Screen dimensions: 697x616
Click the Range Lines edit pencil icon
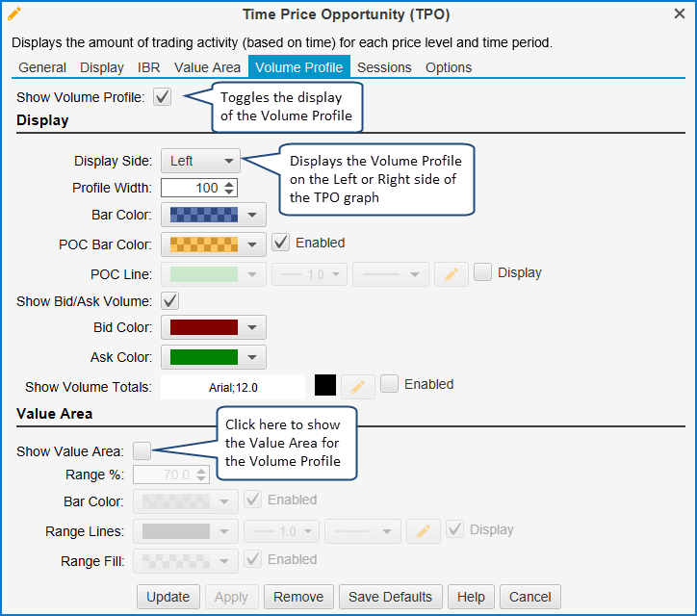click(422, 531)
